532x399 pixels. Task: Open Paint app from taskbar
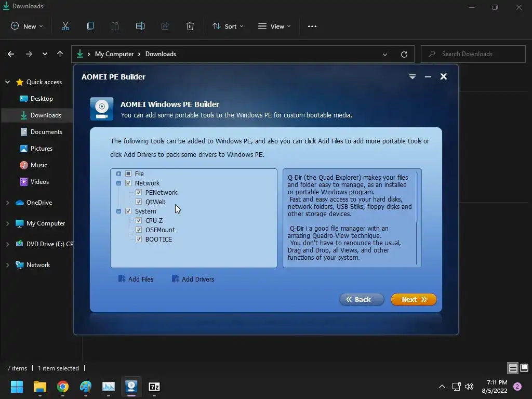tap(86, 387)
